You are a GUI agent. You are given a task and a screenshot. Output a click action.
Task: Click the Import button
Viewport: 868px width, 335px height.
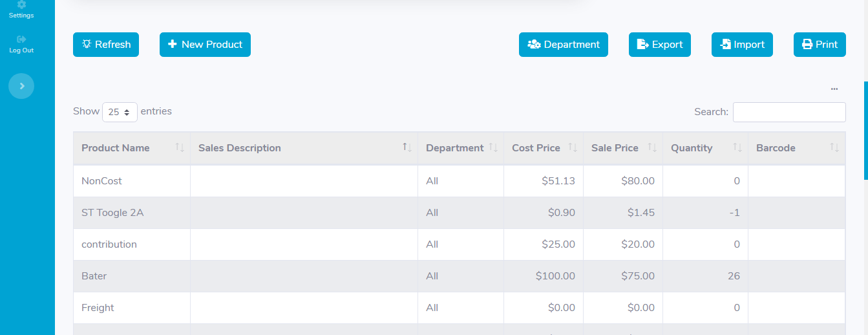click(742, 45)
